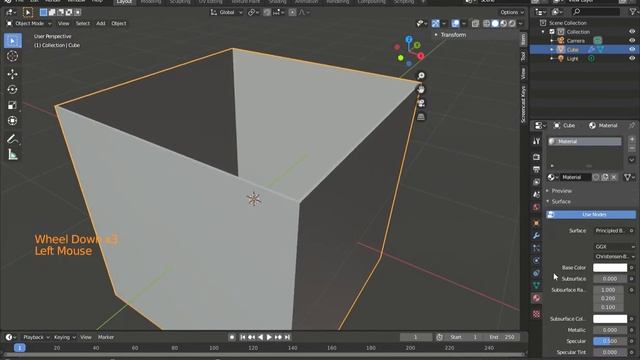Open the World properties tab icon

pos(536,207)
